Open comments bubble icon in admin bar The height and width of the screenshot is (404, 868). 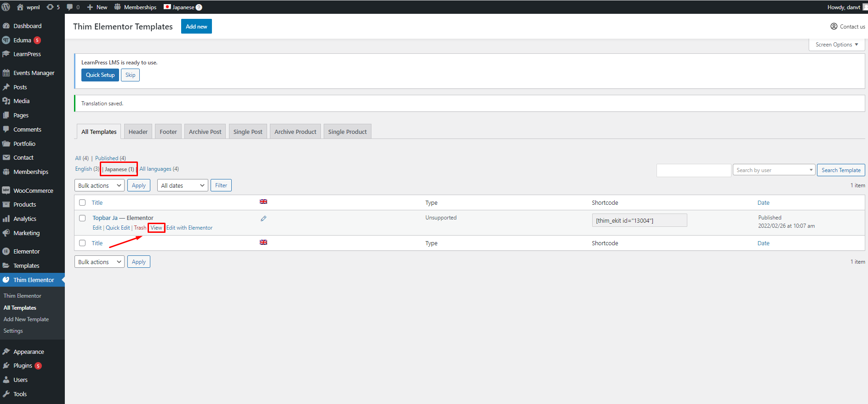[70, 7]
